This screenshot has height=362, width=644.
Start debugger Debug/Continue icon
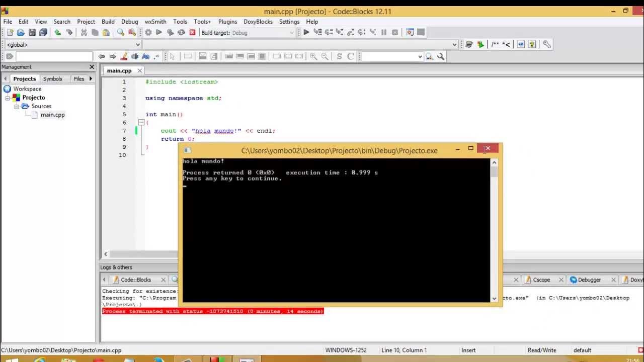tap(306, 32)
